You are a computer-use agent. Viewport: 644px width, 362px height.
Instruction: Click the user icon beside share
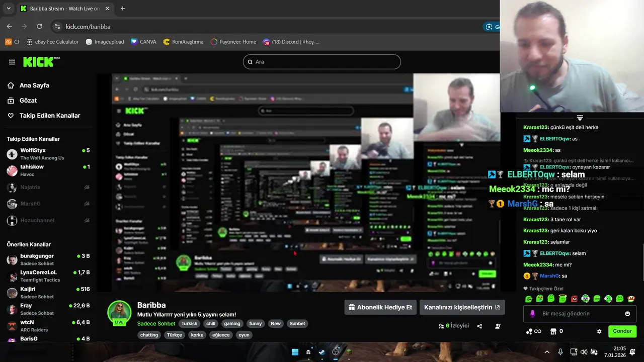click(x=498, y=326)
